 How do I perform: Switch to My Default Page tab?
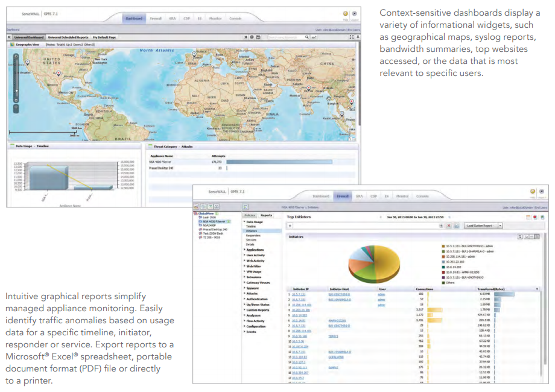[104, 37]
